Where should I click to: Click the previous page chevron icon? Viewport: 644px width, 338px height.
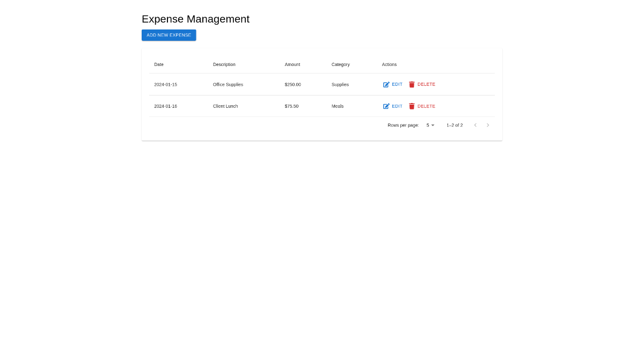[x=475, y=125]
